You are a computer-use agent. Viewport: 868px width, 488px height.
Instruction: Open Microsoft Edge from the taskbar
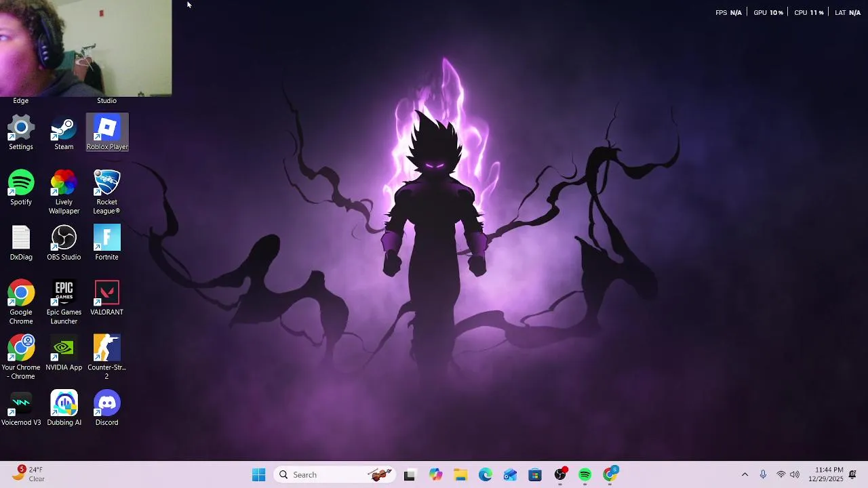pos(486,475)
